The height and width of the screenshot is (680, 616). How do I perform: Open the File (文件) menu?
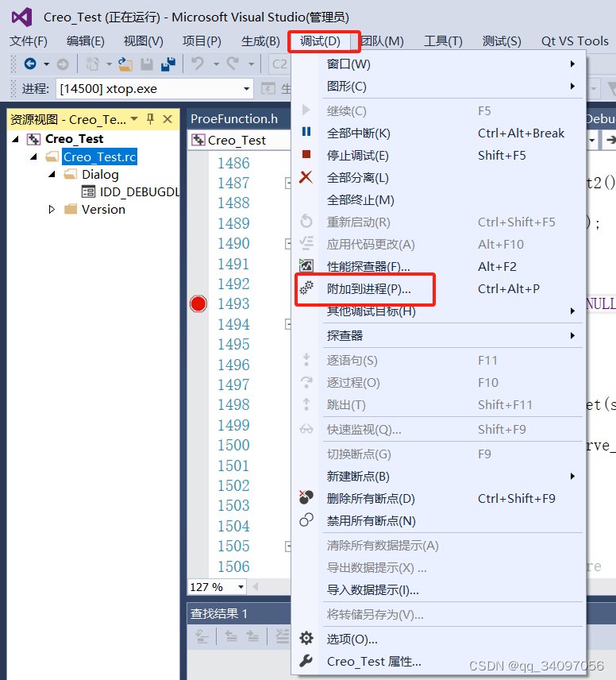pos(29,41)
